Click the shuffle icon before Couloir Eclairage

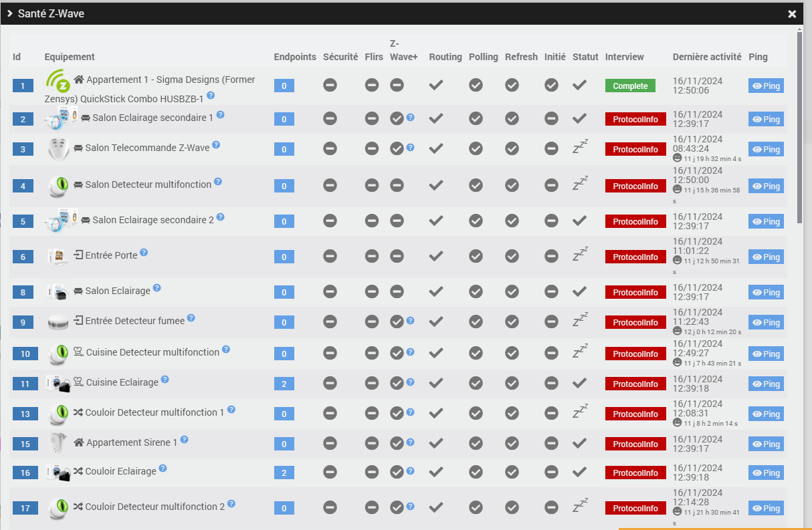[78, 471]
